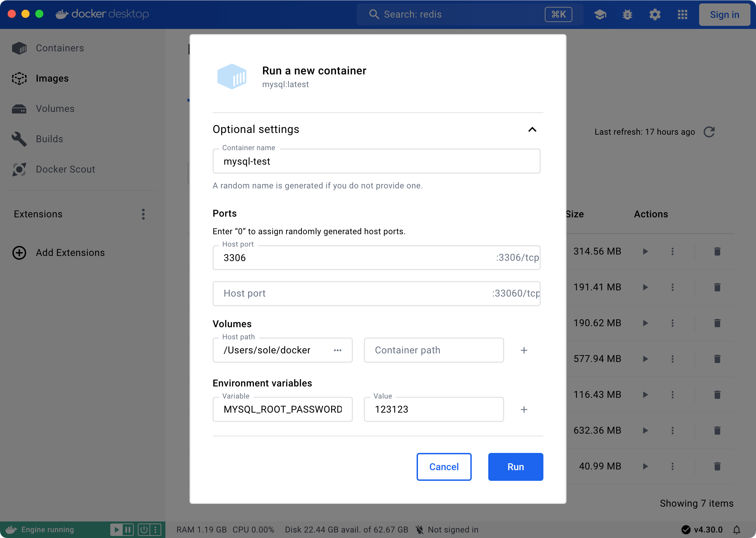Run the 632.36 MB image
The width and height of the screenshot is (756, 538).
pyautogui.click(x=645, y=431)
